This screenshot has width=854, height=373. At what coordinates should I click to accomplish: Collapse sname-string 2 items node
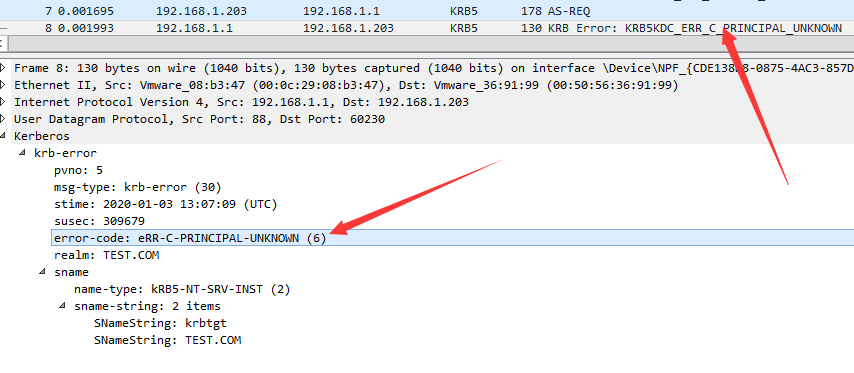click(62, 305)
